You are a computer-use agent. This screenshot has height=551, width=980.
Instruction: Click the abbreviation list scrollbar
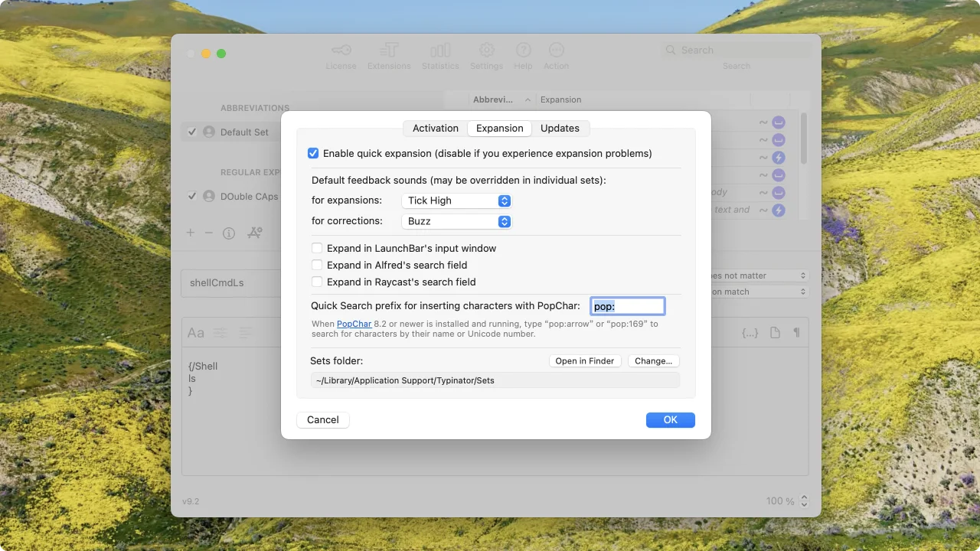tap(804, 138)
